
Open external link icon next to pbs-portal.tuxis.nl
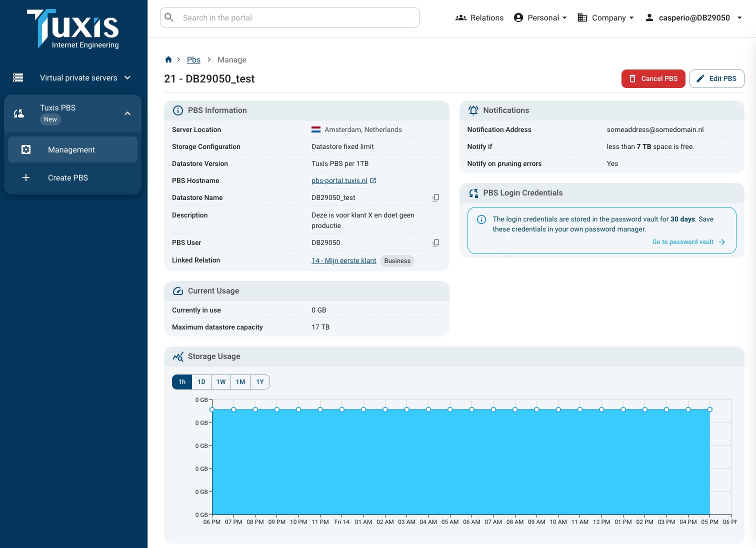click(373, 180)
